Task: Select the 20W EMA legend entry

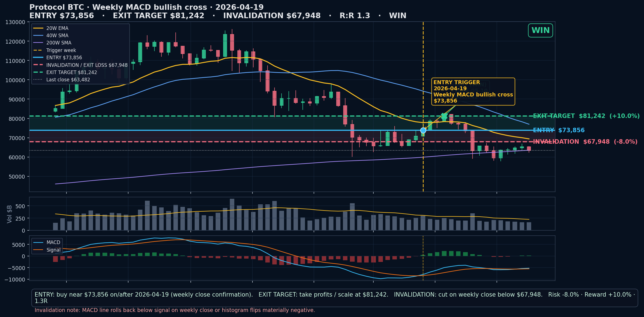Action: pos(51,28)
